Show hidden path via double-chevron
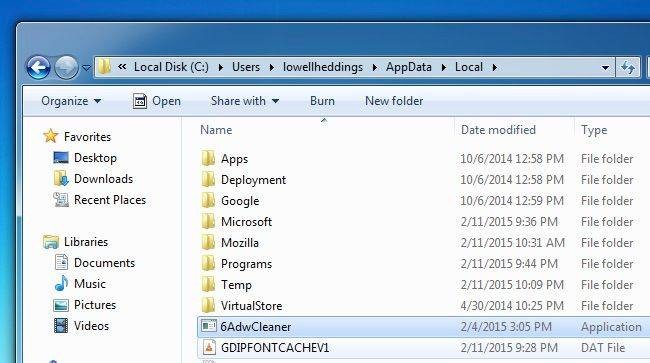This screenshot has width=650, height=363. click(x=122, y=67)
